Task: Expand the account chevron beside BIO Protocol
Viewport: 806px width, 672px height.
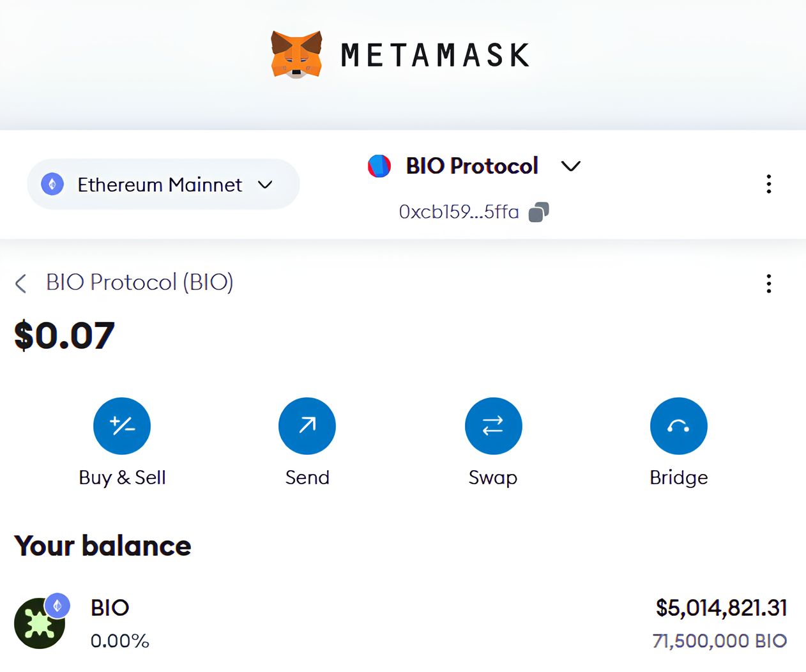Action: coord(570,166)
